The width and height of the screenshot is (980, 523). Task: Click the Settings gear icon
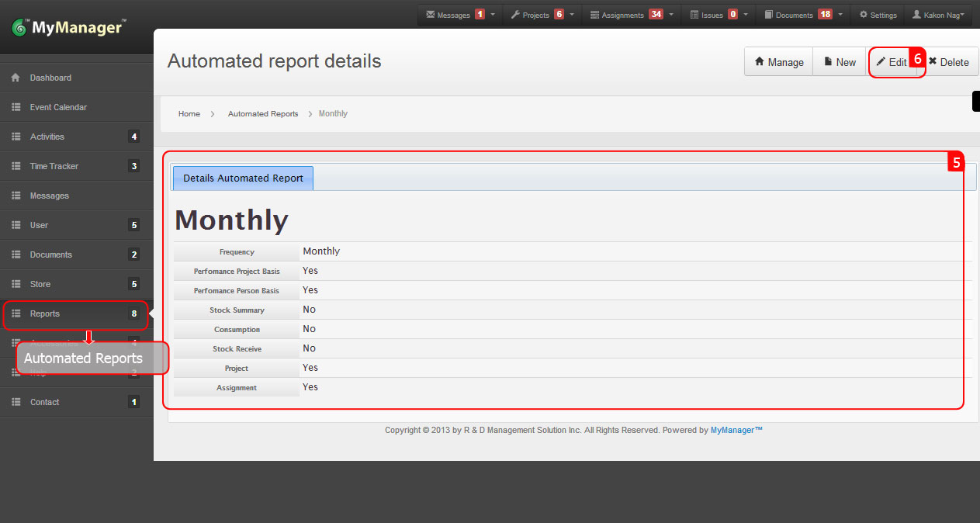pos(864,14)
